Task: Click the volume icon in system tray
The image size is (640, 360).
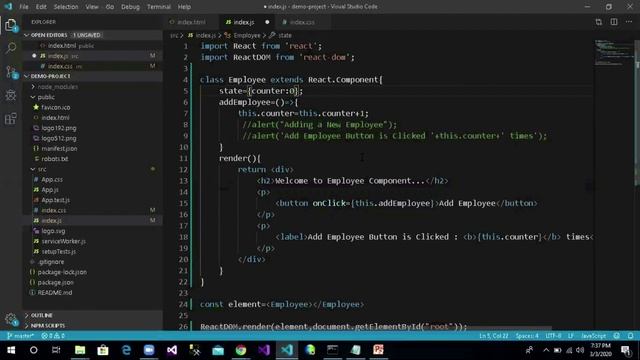Action: tap(580, 350)
